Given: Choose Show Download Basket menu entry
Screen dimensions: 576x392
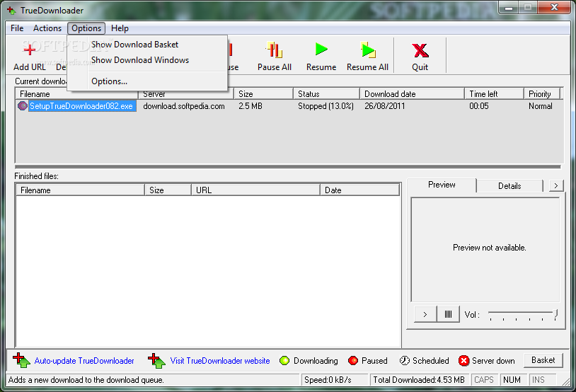Looking at the screenshot, I should coord(147,45).
